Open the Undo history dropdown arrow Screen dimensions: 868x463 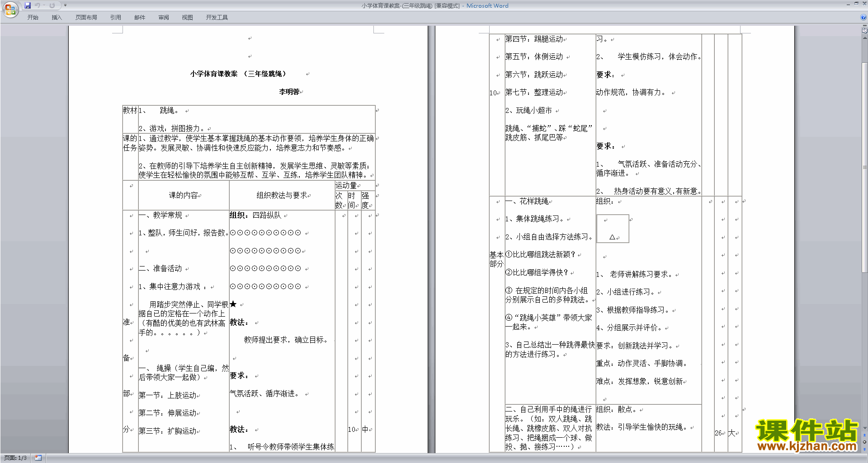point(44,5)
